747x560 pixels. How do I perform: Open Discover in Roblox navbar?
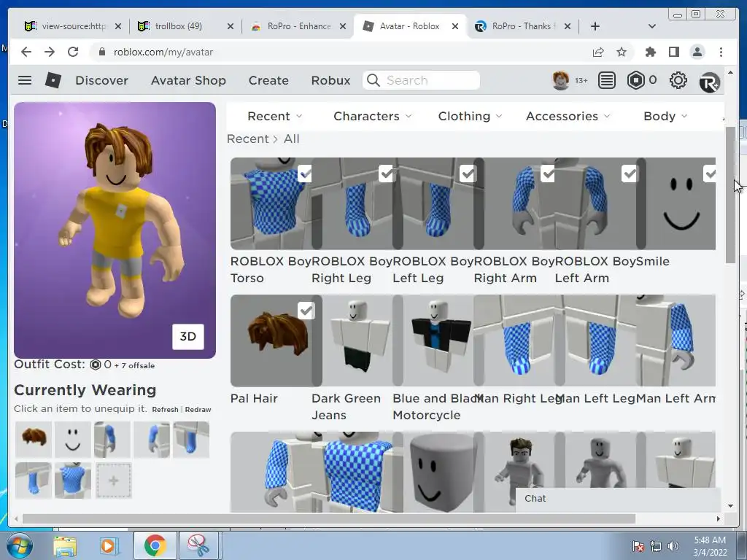click(102, 80)
